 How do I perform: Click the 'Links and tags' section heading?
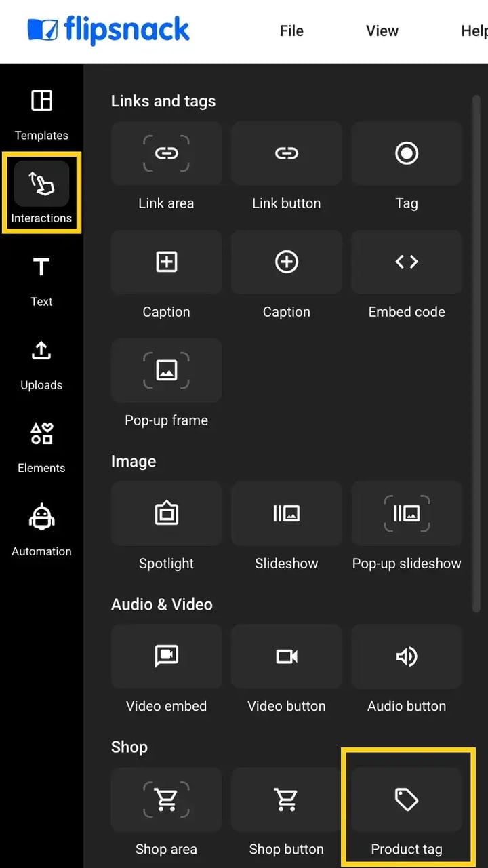click(163, 101)
